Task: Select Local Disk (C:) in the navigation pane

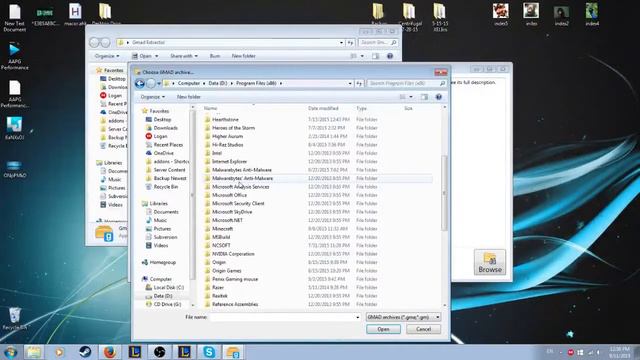Action: (169, 287)
